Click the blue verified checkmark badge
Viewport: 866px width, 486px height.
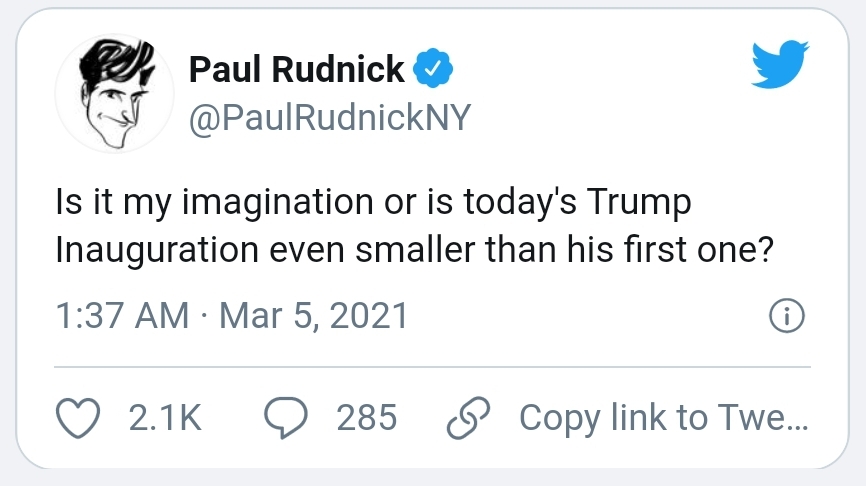pyautogui.click(x=434, y=70)
